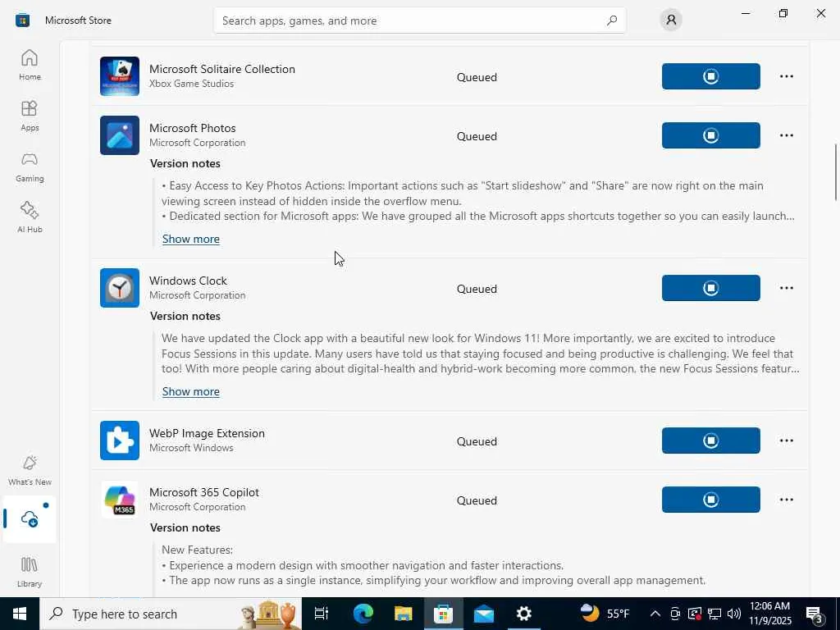Click the taskbar Type here to search box
The image size is (840, 630).
(171, 614)
